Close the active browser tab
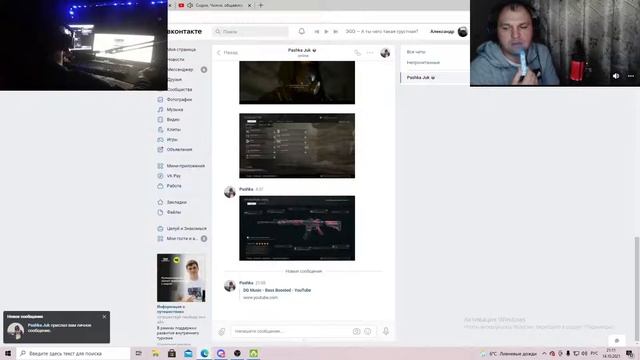Image resolution: width=640 pixels, height=360 pixels. (x=249, y=5)
